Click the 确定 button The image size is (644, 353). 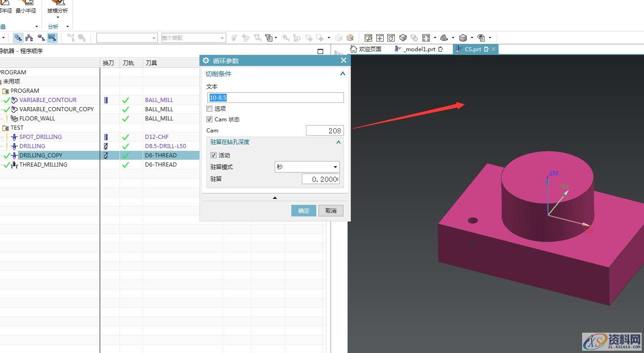(x=304, y=211)
